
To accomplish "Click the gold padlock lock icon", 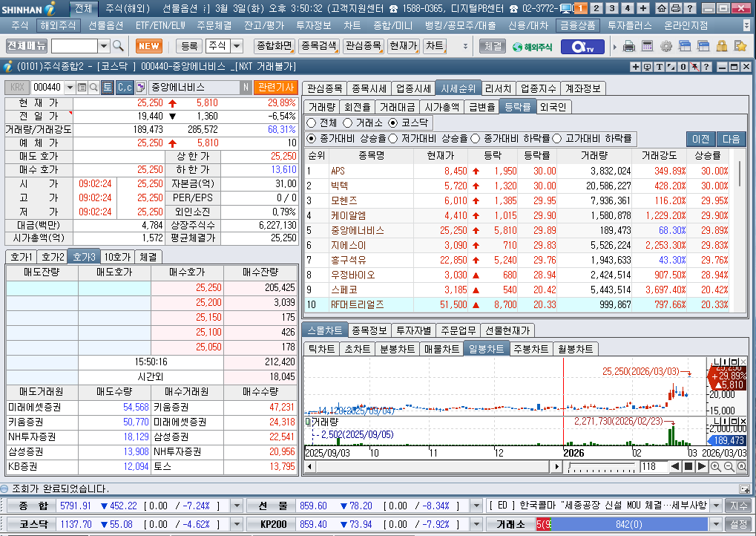I will [722, 46].
